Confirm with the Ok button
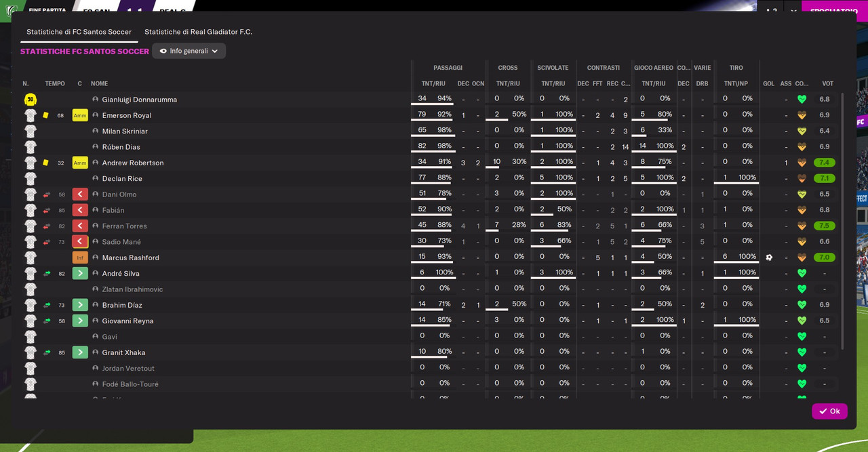This screenshot has height=452, width=868. [829, 411]
